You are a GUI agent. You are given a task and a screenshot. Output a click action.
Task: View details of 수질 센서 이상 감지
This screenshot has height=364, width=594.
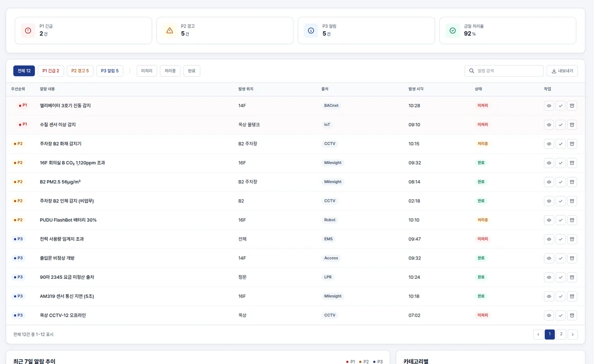pos(549,125)
